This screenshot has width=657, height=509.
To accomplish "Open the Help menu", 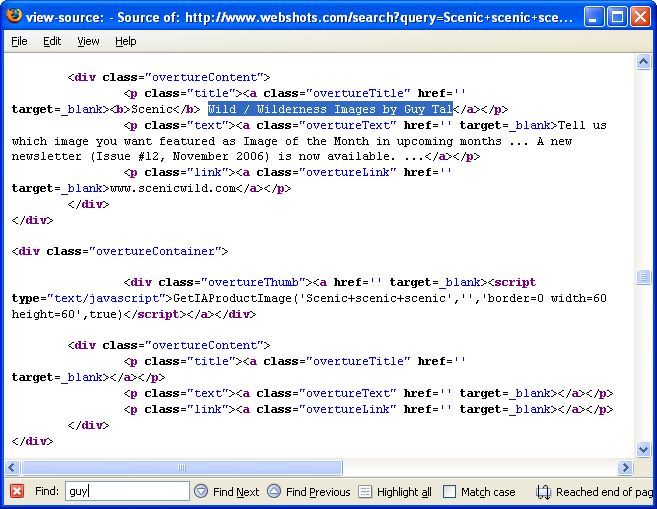I will pyautogui.click(x=126, y=41).
